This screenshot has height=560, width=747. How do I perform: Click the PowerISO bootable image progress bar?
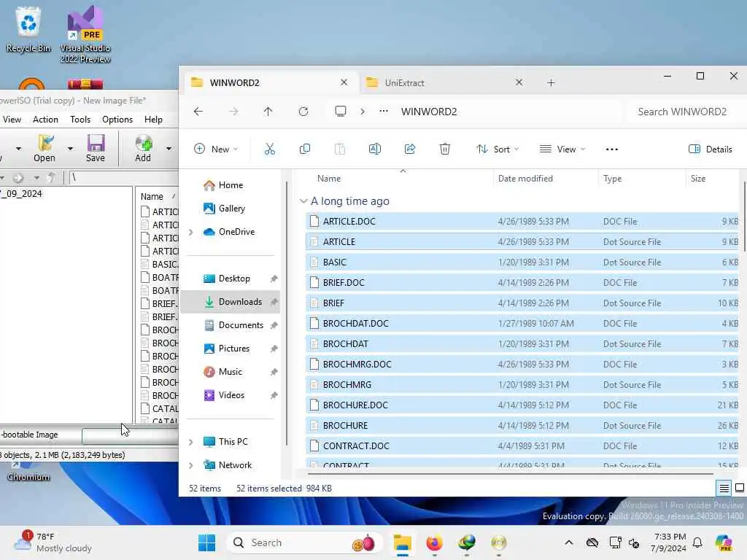coord(130,435)
